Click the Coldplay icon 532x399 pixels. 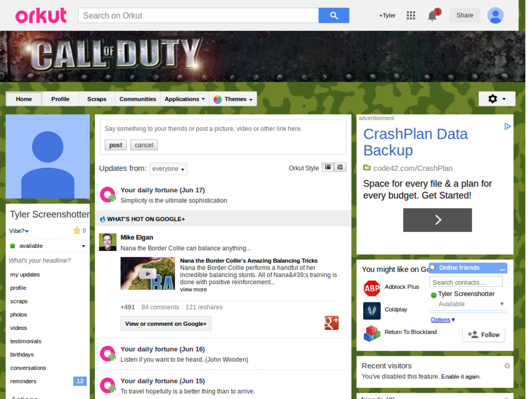pyautogui.click(x=372, y=311)
